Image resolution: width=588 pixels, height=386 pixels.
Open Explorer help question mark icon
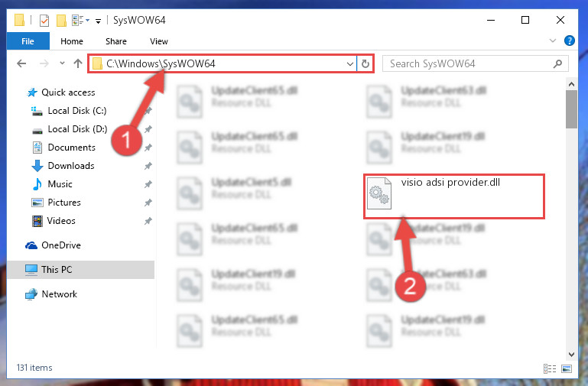point(569,41)
